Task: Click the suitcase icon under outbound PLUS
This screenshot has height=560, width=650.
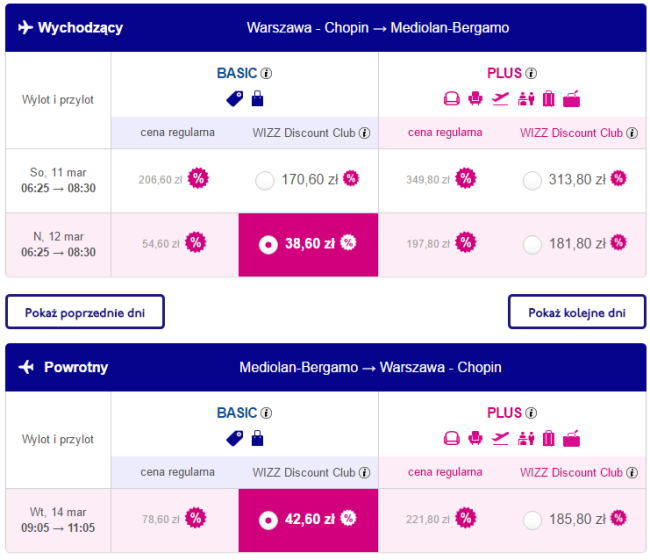Action: pyautogui.click(x=548, y=99)
